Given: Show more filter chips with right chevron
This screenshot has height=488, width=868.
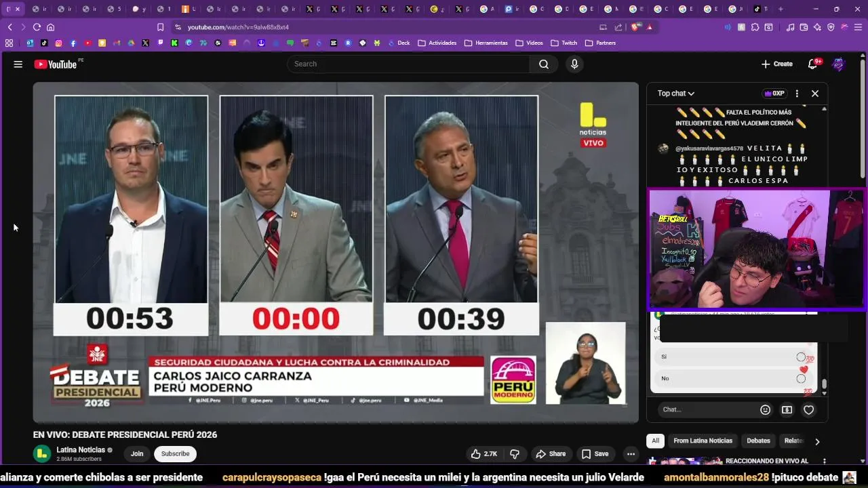Looking at the screenshot, I should (817, 441).
